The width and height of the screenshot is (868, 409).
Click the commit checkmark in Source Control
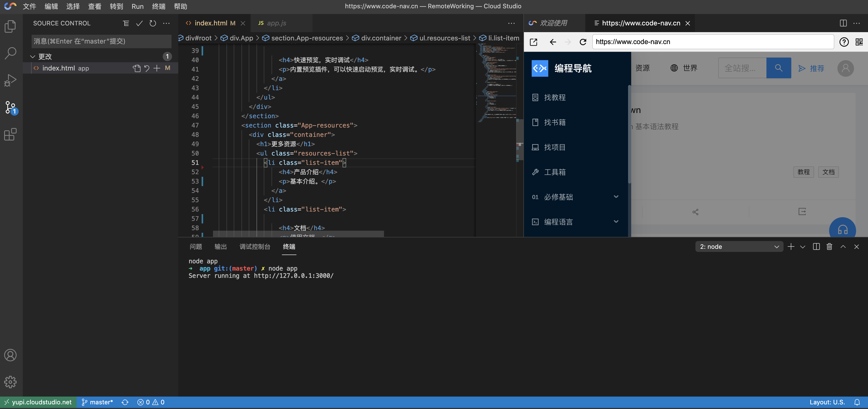tap(139, 23)
